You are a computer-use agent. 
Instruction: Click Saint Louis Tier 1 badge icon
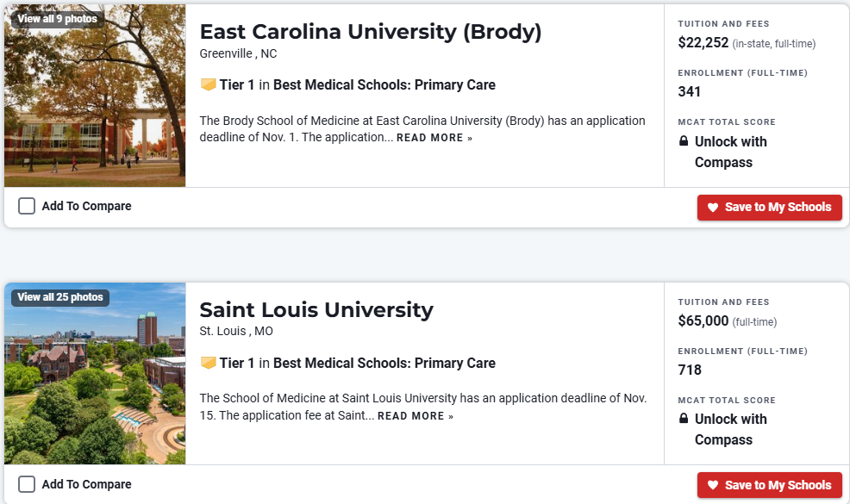(208, 363)
